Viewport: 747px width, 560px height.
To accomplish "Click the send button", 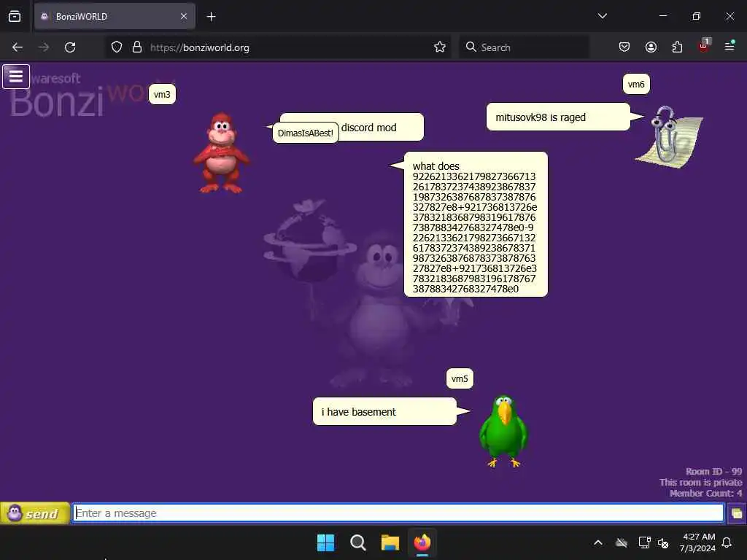I will pyautogui.click(x=35, y=513).
